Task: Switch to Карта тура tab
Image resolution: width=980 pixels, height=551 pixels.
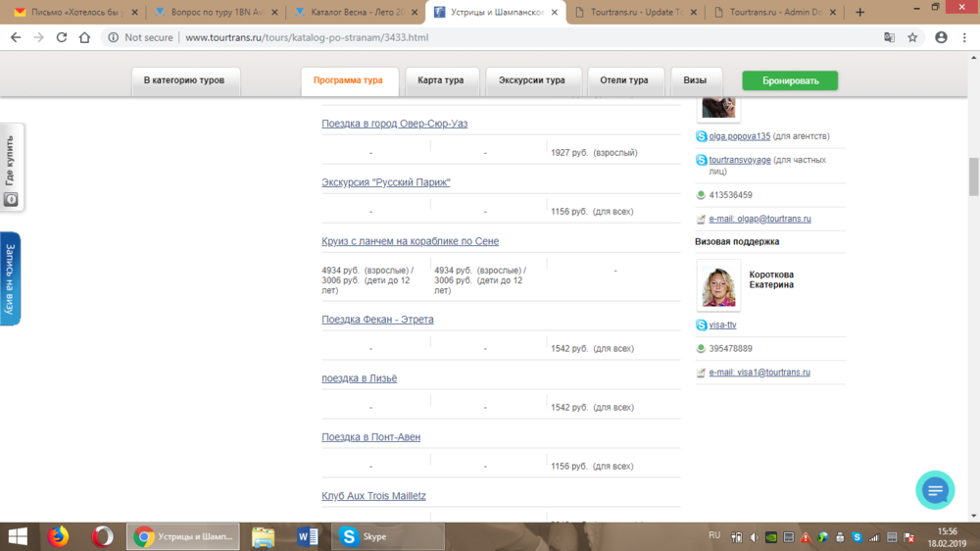Action: point(442,80)
